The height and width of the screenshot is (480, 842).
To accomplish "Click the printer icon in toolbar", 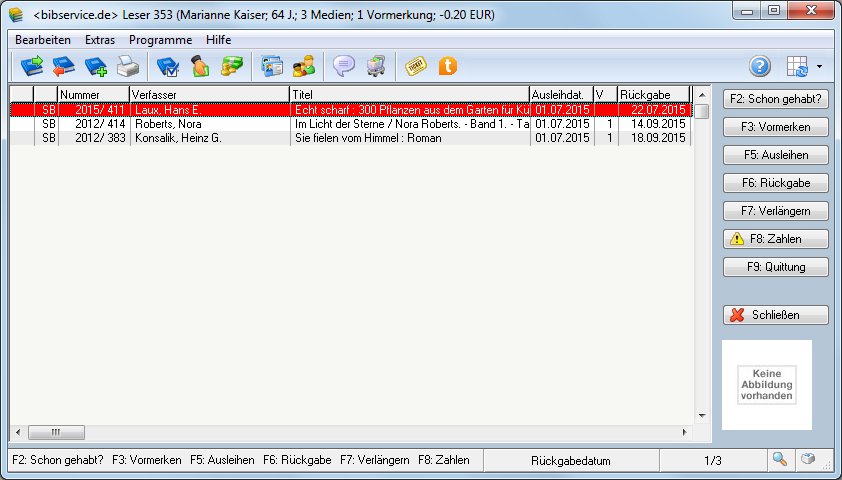I will [x=128, y=67].
